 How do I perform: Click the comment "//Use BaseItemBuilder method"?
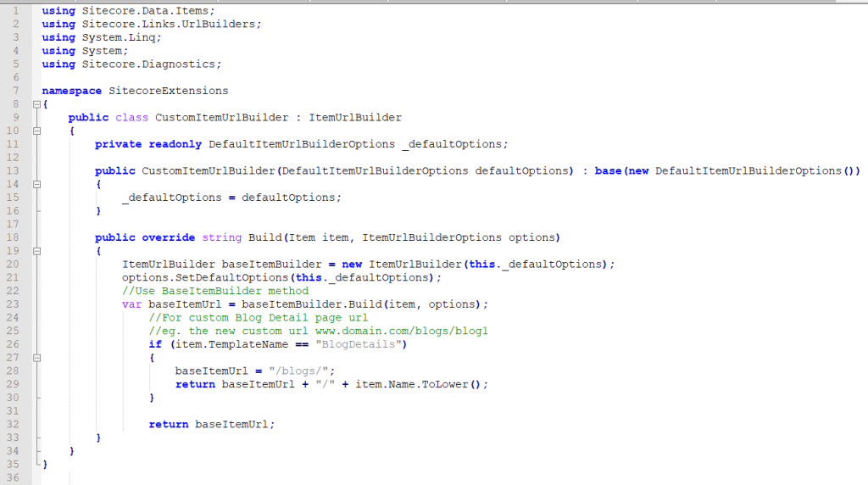click(214, 291)
